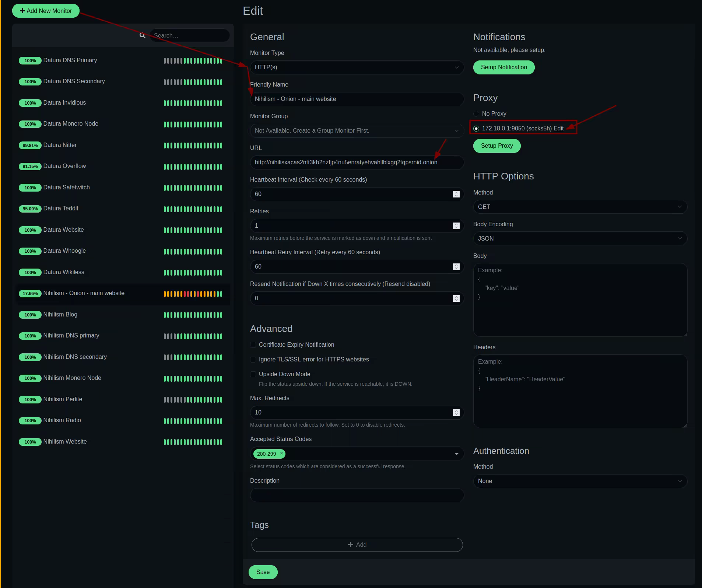Click the 95.09% uptime badge for Datura Teddit
This screenshot has height=588, width=702.
[x=30, y=209]
